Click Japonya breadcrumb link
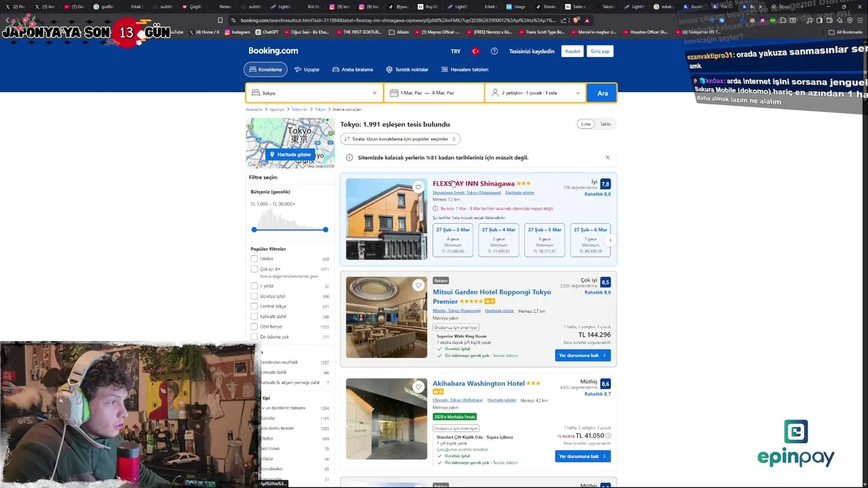Viewport: 868px width, 488px height. click(x=277, y=109)
